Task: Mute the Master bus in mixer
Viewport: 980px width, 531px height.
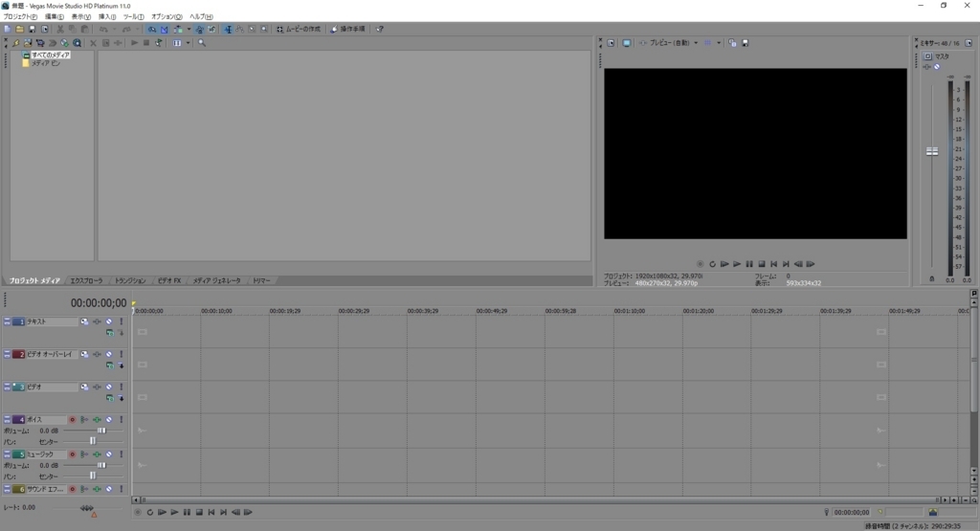Action: click(x=937, y=67)
